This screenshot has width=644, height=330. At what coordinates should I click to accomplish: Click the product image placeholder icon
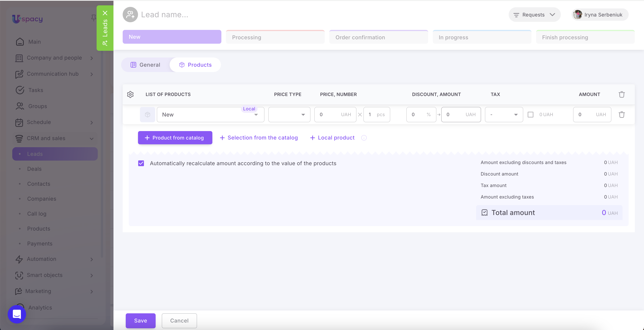click(148, 114)
